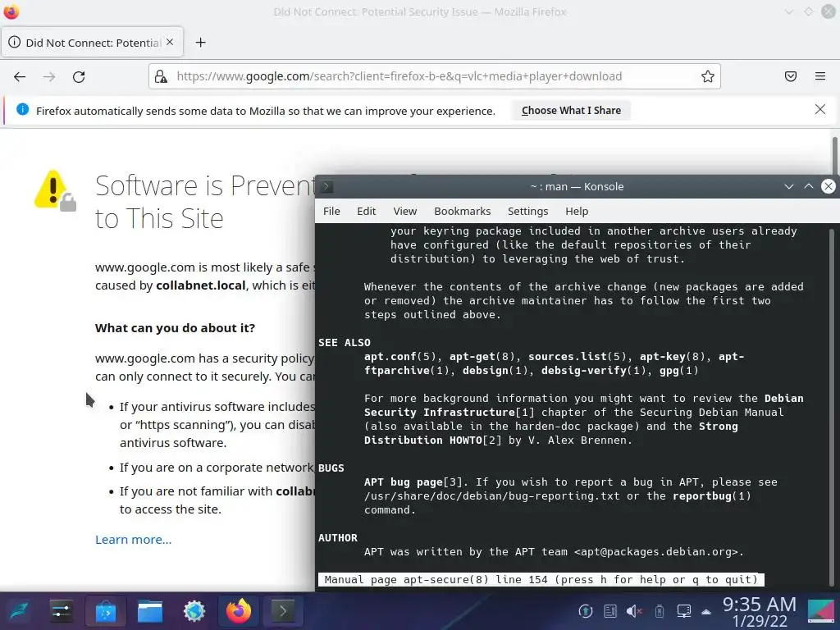Select the 'Did Not Connect: Potential' tab

pos(92,43)
